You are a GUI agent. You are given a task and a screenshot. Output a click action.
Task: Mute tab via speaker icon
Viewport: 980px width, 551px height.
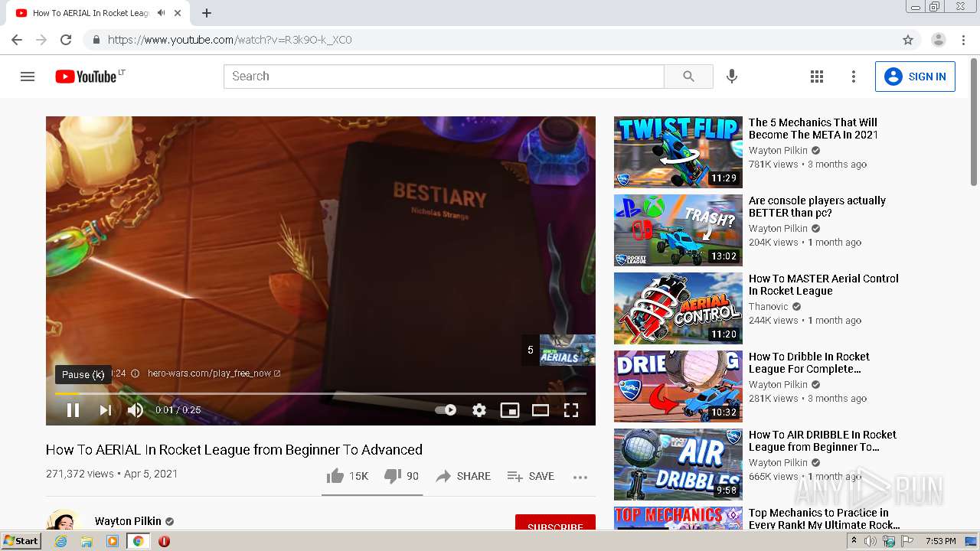[162, 13]
